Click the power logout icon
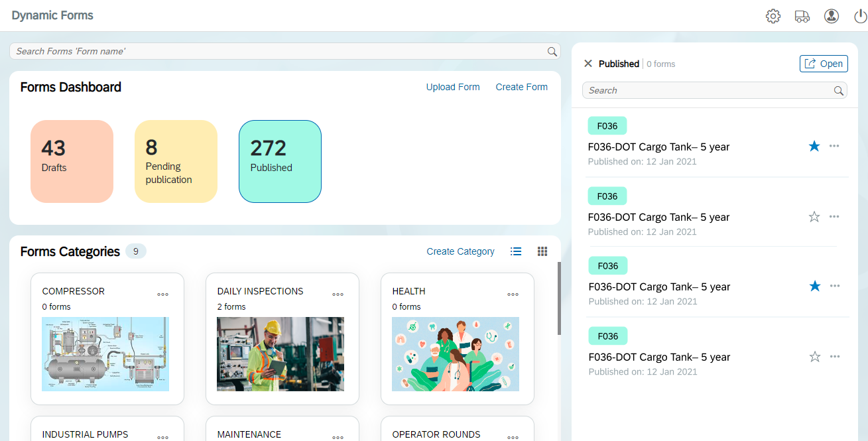 (860, 17)
